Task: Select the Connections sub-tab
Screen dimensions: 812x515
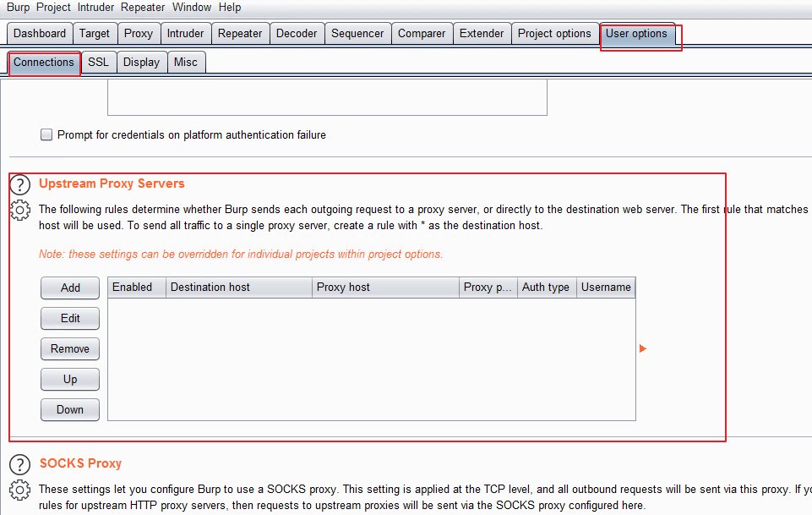Action: (44, 63)
